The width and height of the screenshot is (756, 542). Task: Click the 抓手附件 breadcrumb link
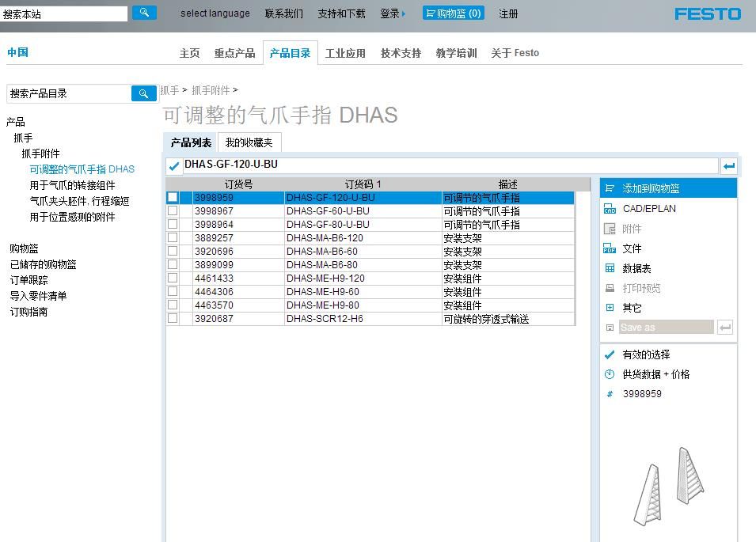(x=211, y=90)
